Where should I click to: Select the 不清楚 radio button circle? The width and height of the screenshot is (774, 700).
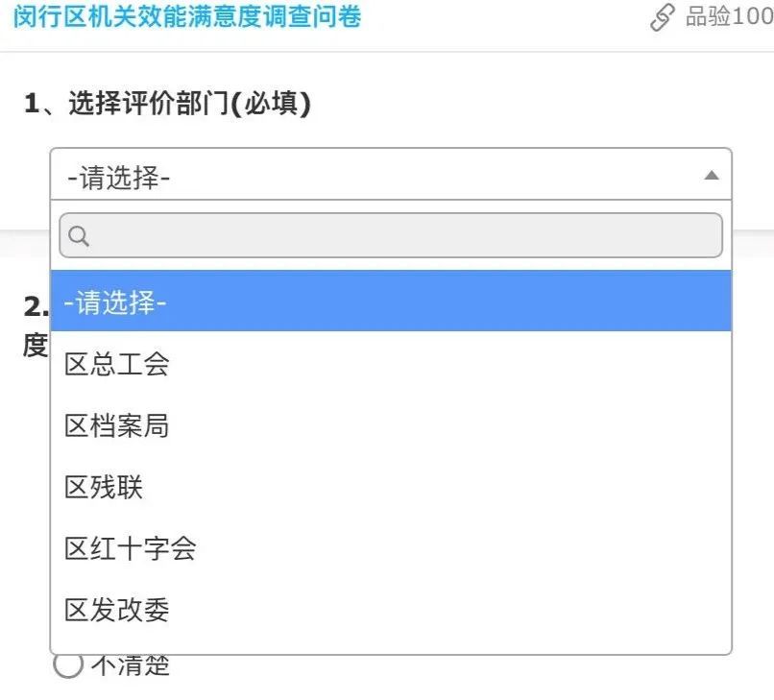[x=68, y=664]
